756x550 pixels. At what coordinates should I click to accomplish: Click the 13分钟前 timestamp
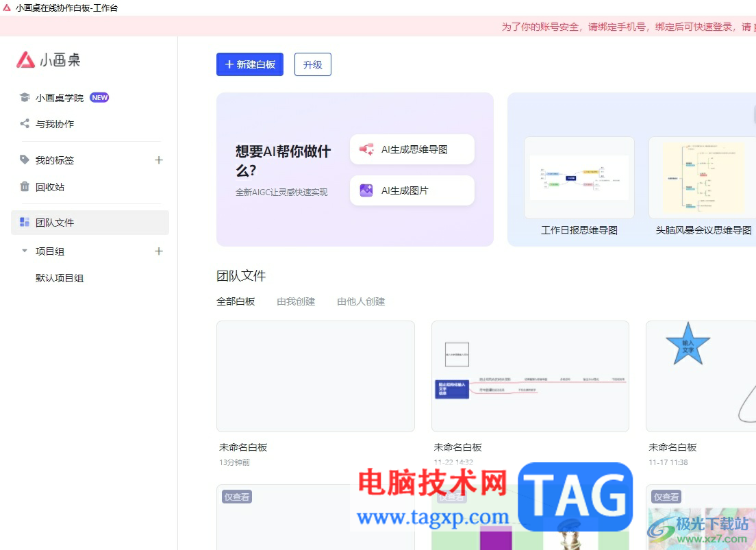pos(235,462)
